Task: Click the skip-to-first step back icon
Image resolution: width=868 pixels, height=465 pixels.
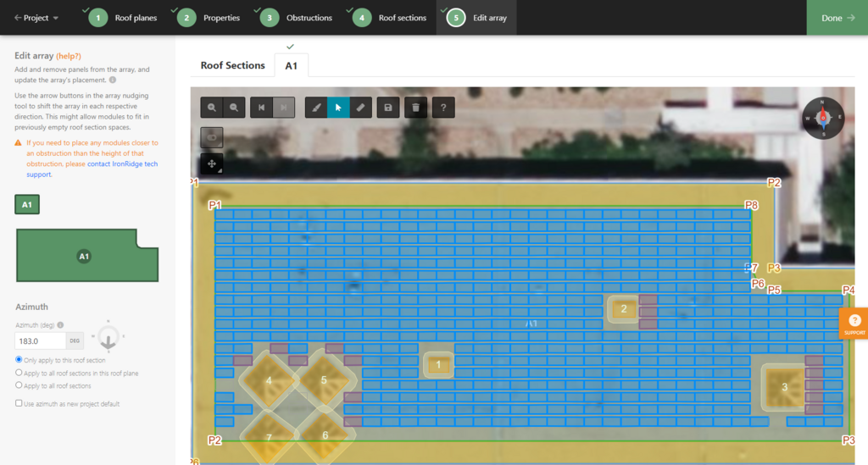Action: point(262,108)
